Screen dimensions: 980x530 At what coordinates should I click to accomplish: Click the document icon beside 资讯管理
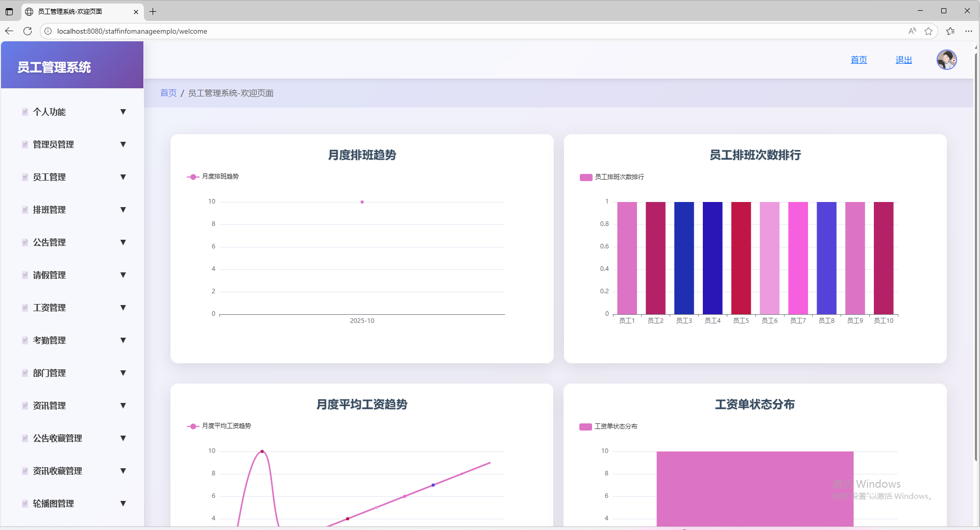coord(25,406)
